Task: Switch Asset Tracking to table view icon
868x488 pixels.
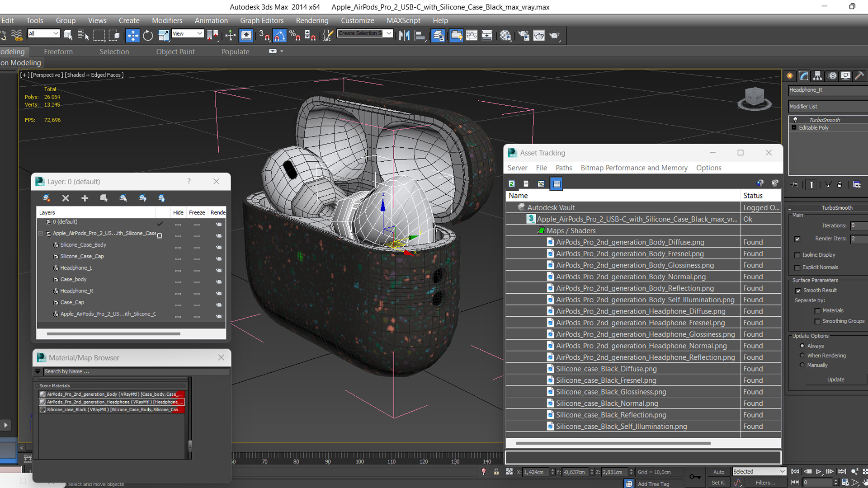Action: tap(557, 183)
